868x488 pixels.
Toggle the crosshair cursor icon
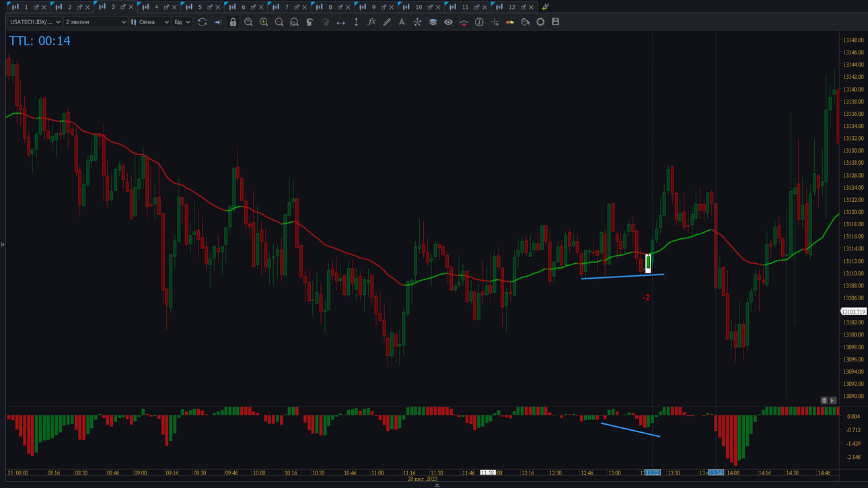click(x=495, y=22)
